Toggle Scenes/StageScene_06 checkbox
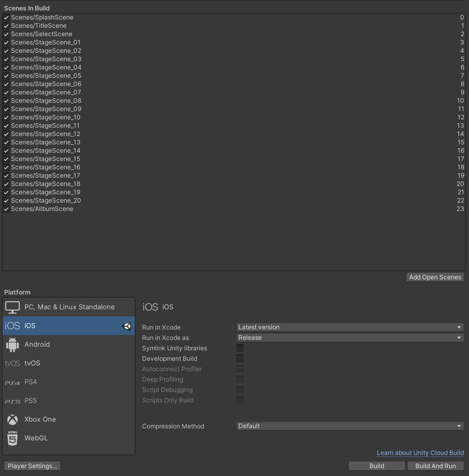Image resolution: width=469 pixels, height=476 pixels. pyautogui.click(x=6, y=84)
